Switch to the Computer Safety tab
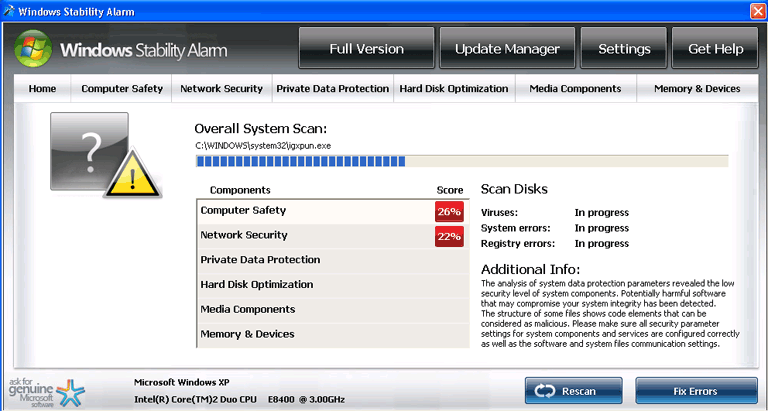 122,89
